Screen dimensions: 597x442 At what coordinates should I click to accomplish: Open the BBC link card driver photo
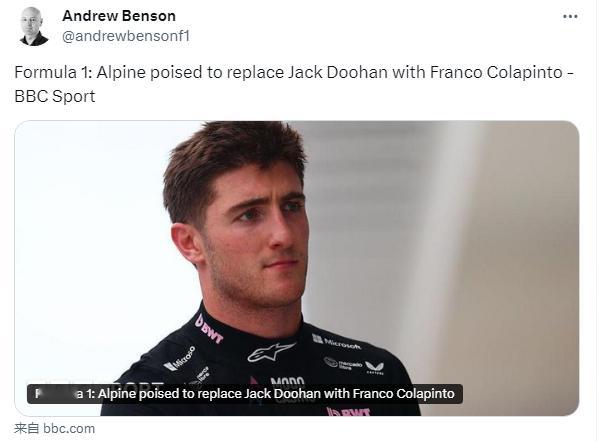(x=297, y=268)
